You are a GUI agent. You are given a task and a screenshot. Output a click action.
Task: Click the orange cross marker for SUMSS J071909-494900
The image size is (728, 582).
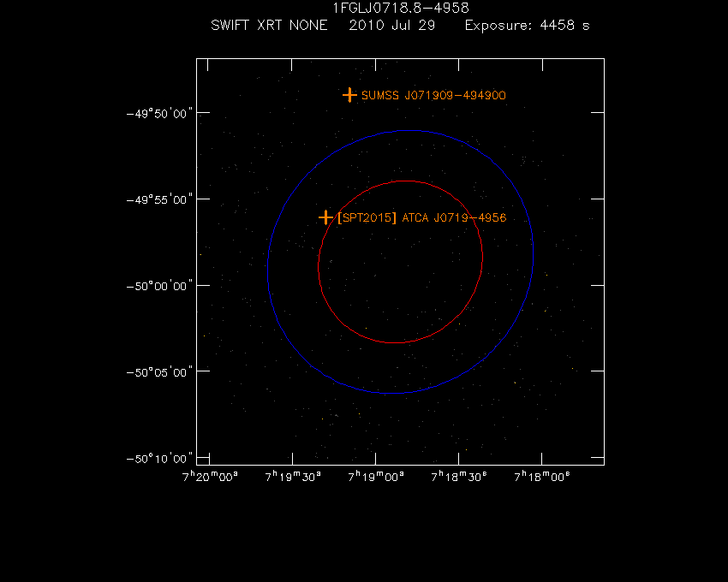[x=349, y=95]
